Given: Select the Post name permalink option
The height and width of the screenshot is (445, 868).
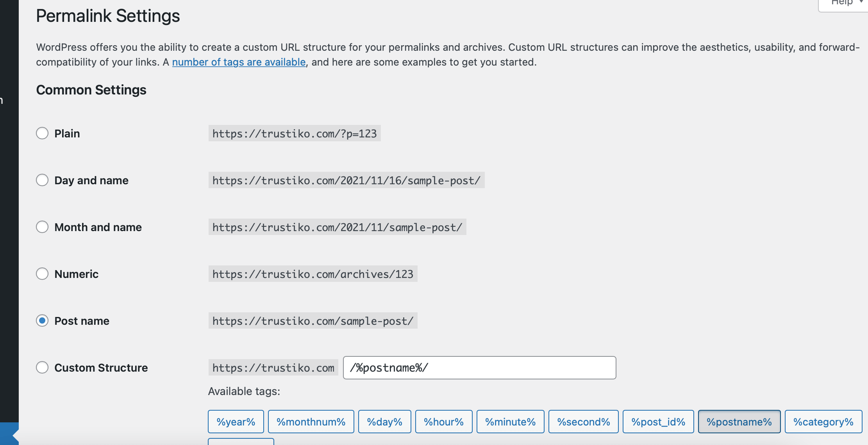Looking at the screenshot, I should pyautogui.click(x=42, y=321).
